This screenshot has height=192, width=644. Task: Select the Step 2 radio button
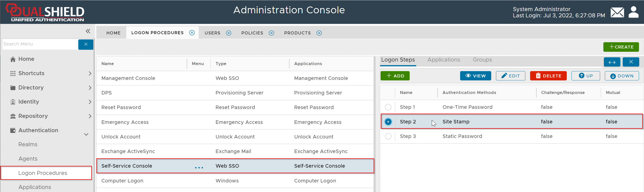pyautogui.click(x=388, y=122)
